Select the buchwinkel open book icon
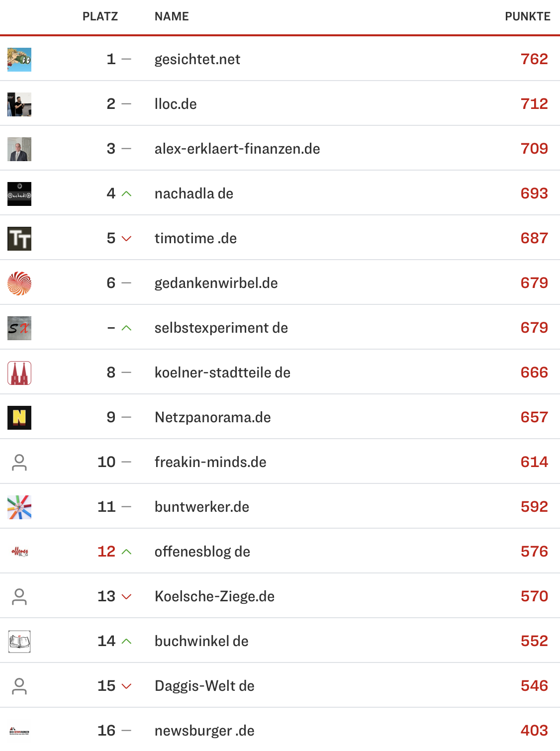The height and width of the screenshot is (751, 560). coord(19,642)
